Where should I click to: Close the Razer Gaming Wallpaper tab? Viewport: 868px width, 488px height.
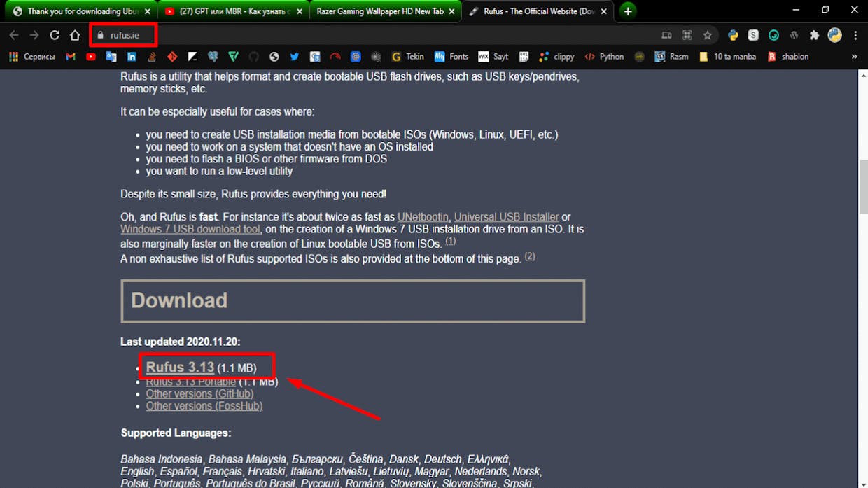click(x=451, y=11)
